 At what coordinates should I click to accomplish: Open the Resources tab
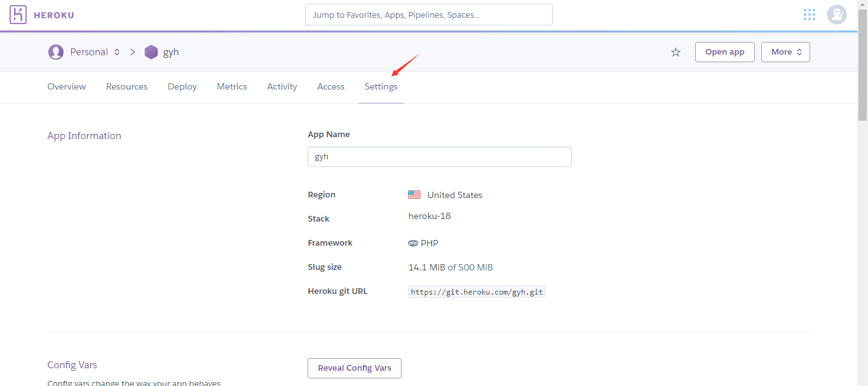pos(126,86)
